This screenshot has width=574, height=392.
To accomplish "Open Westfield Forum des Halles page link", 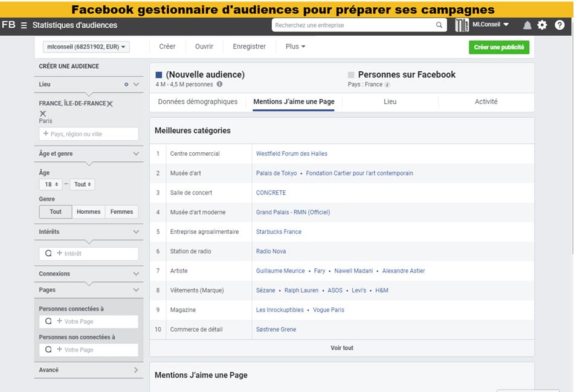I will 292,154.
